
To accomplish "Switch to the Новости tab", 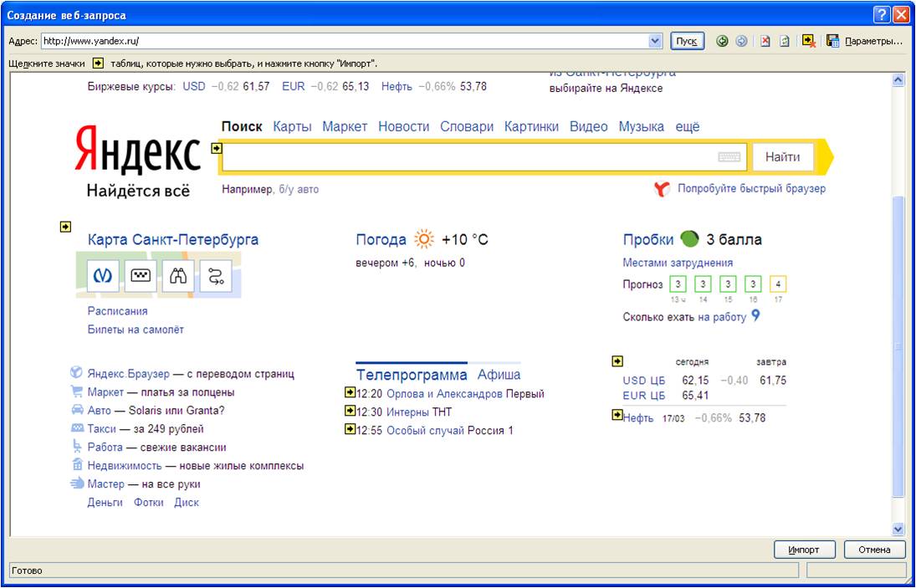I will coord(404,126).
